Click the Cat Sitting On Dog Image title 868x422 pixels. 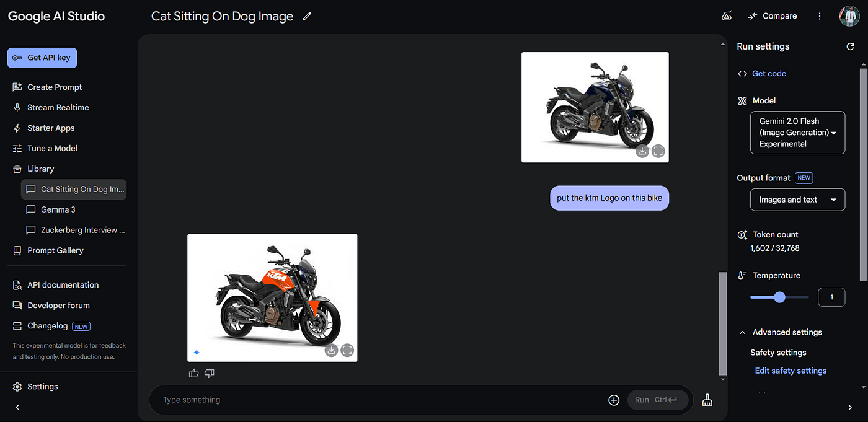coord(222,17)
